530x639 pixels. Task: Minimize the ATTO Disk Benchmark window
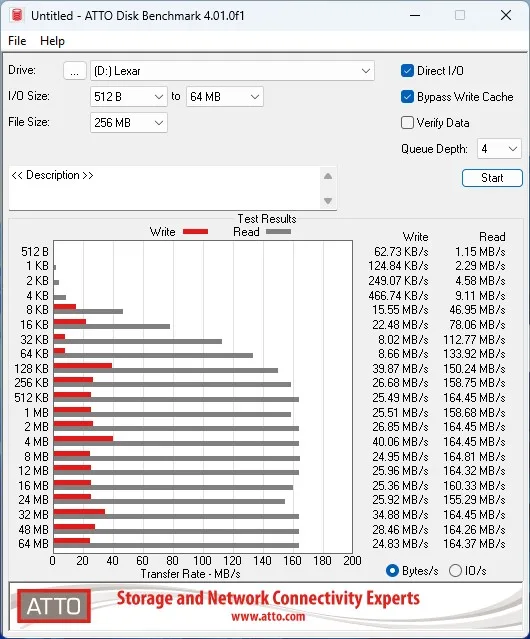415,15
